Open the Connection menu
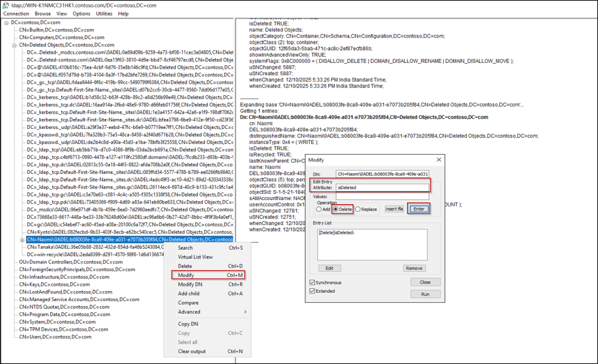 click(x=16, y=13)
